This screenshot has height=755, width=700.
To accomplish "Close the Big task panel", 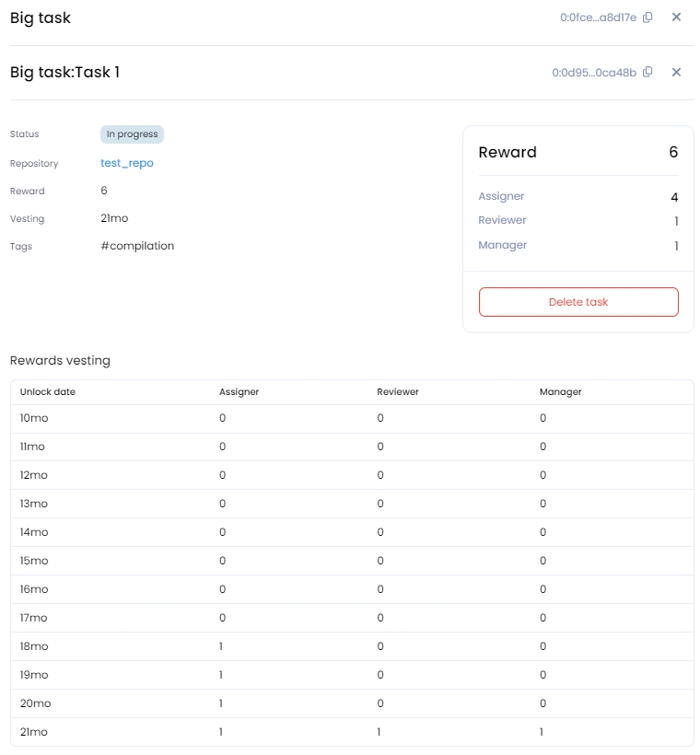I will (676, 17).
